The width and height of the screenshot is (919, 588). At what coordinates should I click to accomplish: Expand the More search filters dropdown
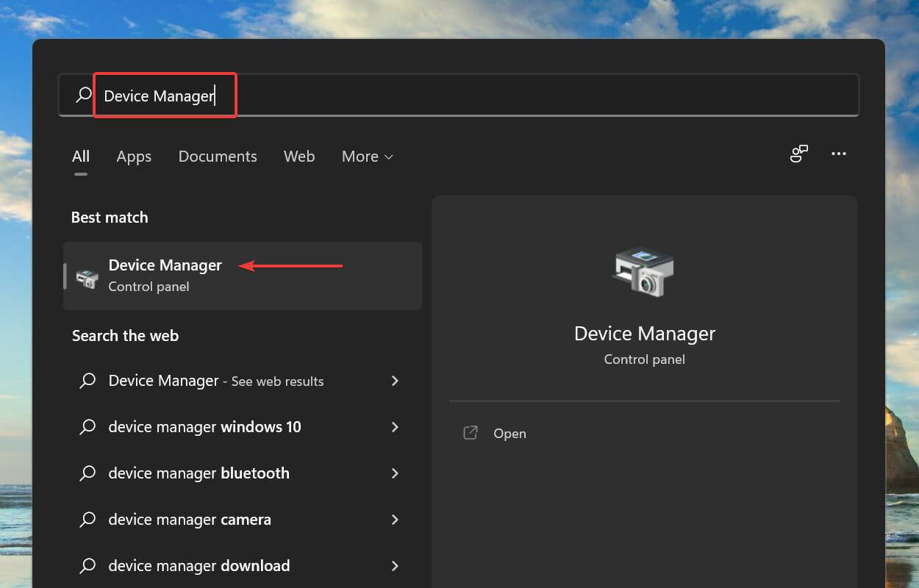click(367, 156)
